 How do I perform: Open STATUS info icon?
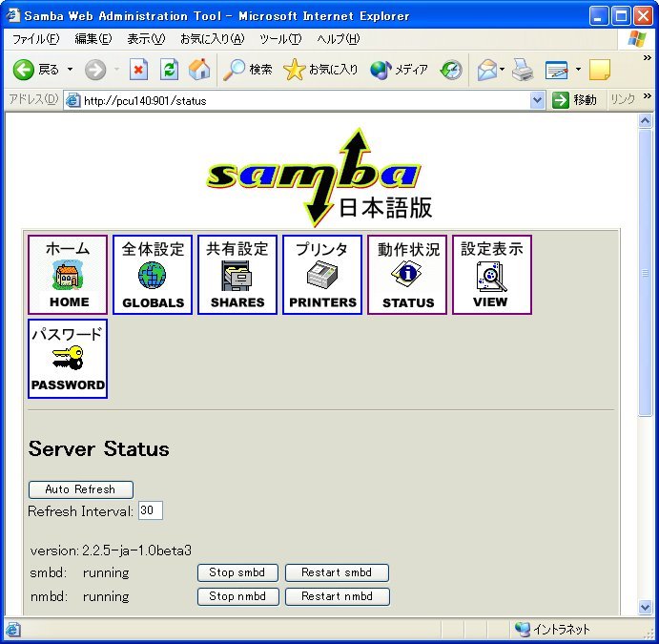click(x=407, y=275)
